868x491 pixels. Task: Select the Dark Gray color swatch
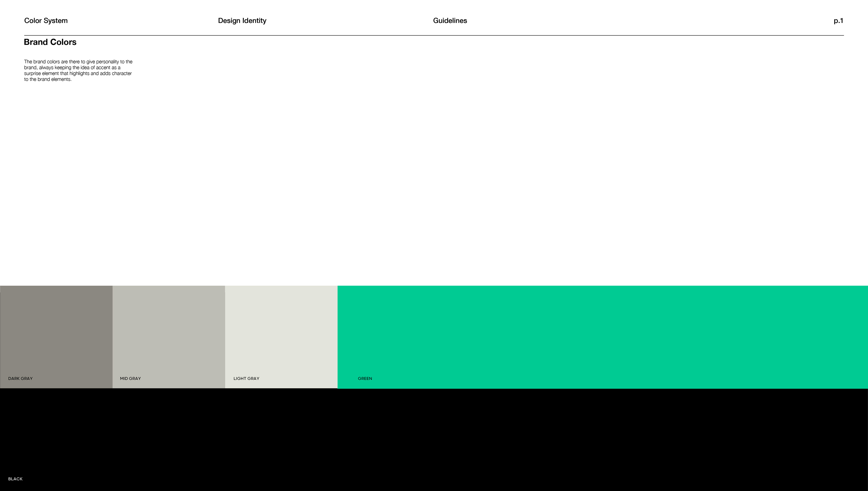pyautogui.click(x=56, y=337)
